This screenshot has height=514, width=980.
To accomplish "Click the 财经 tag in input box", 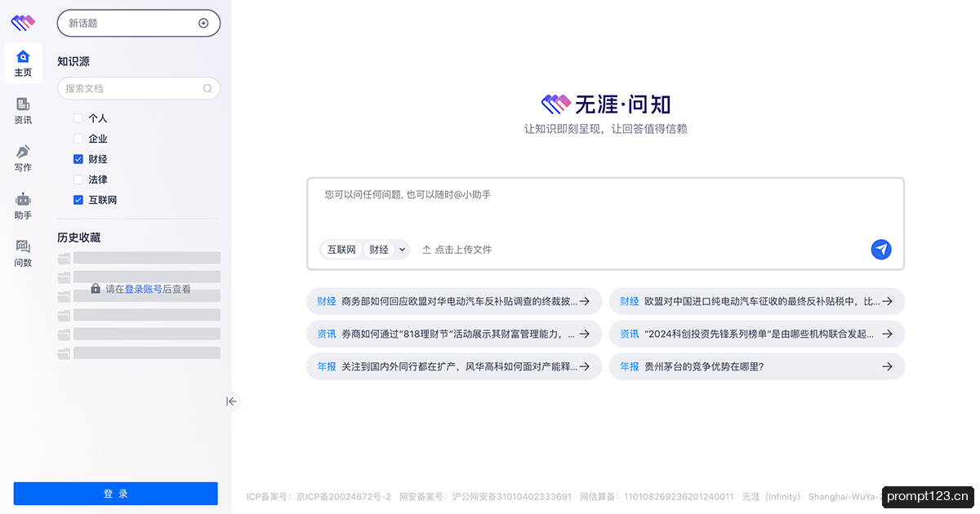I will (379, 250).
